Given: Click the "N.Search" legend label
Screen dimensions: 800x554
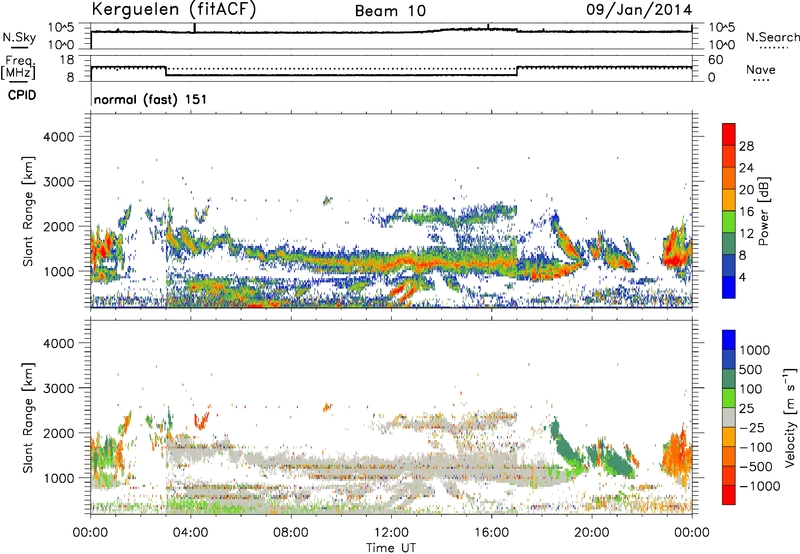Looking at the screenshot, I should click(772, 37).
